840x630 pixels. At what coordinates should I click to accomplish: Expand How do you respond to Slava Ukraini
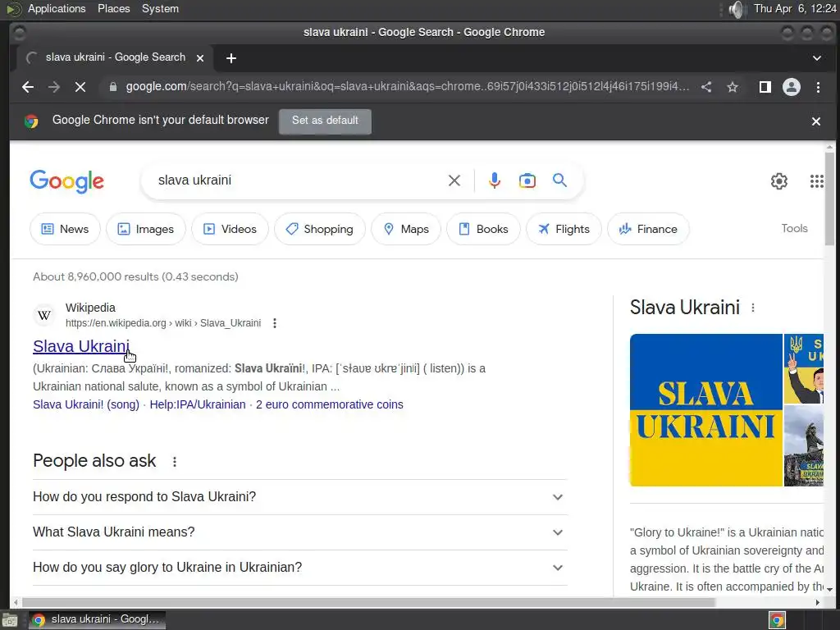(300, 497)
